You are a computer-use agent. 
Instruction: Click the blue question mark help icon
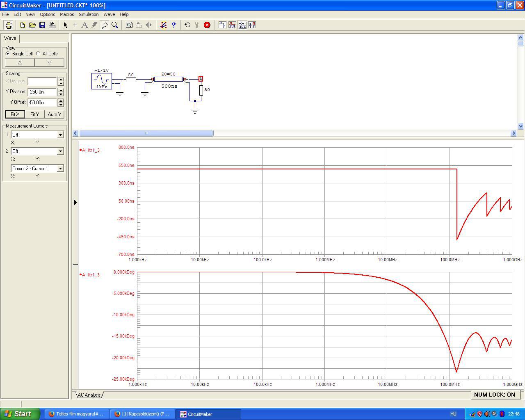click(x=173, y=25)
